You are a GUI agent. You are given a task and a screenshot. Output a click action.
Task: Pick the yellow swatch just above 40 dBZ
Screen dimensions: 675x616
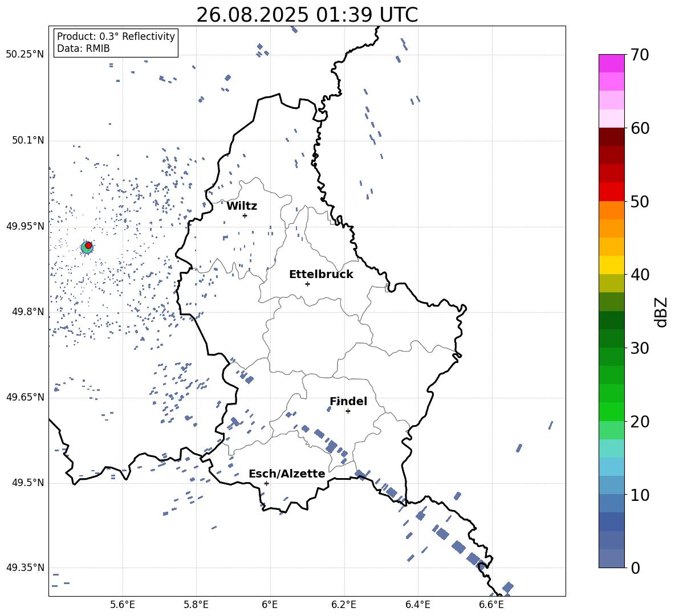click(x=612, y=265)
